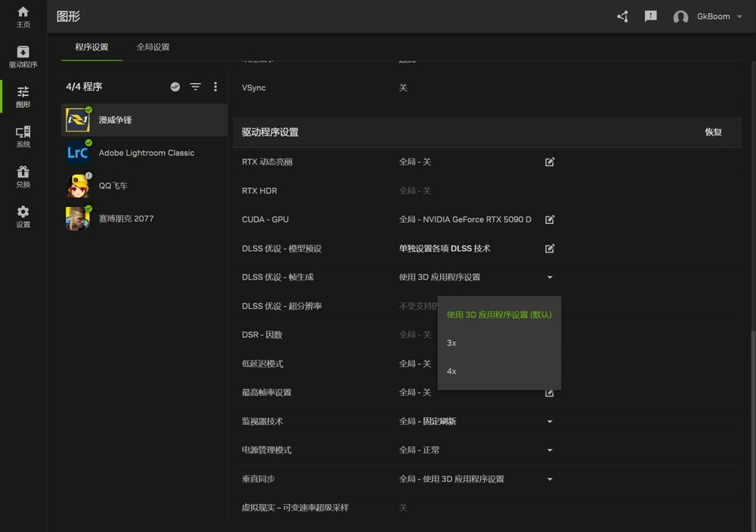
Task: Open the 系统 (System) sidebar icon
Action: 22,136
